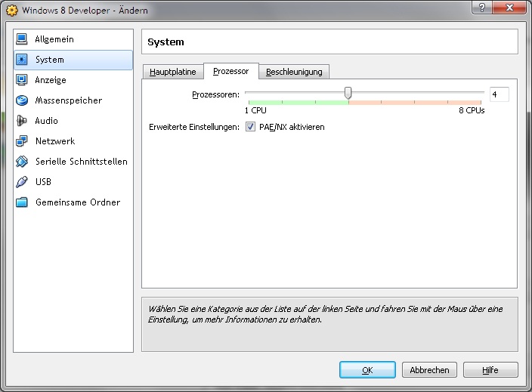Click the Audio speaker icon
The height and width of the screenshot is (392, 532).
pyautogui.click(x=22, y=121)
